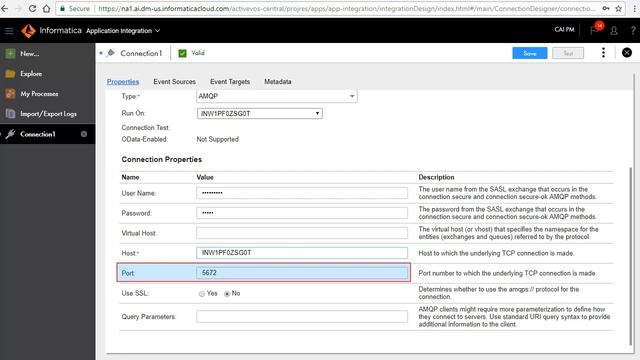Click the Description column header

[436, 177]
